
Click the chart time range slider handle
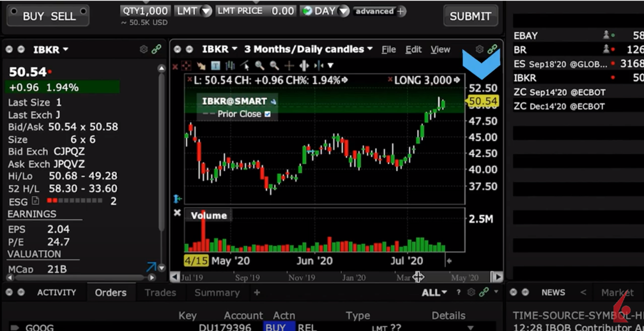pyautogui.click(x=418, y=277)
